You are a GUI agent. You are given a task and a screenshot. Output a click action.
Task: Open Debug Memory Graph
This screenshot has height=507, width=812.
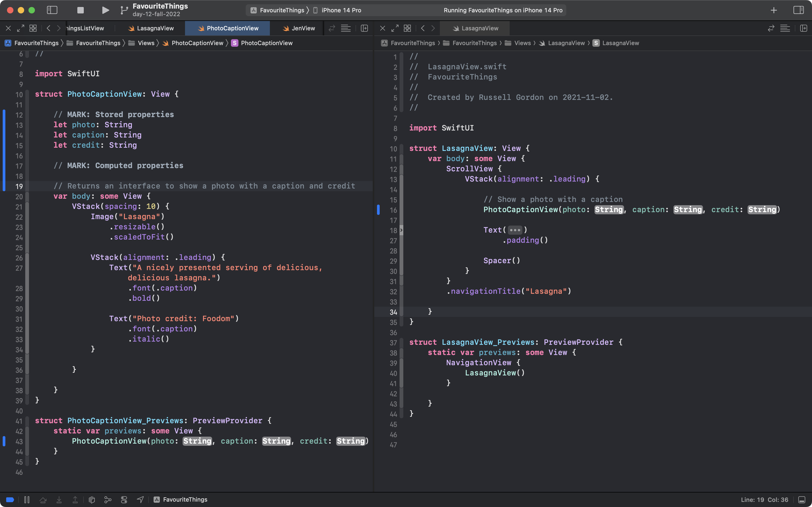[x=108, y=500]
